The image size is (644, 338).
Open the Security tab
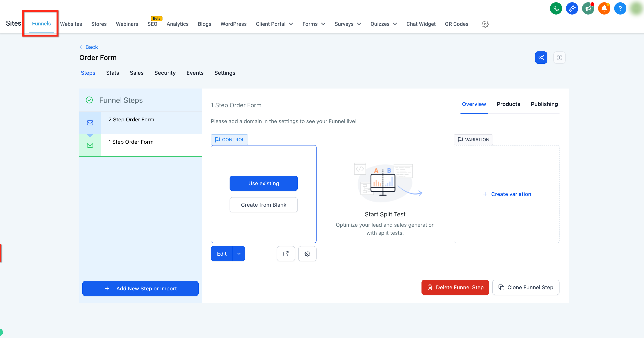point(165,73)
